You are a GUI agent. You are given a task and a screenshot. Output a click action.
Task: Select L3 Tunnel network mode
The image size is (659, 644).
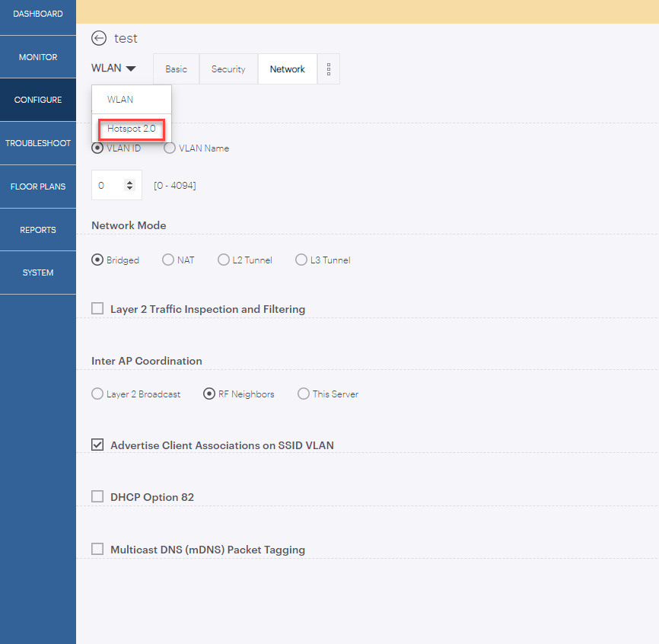click(301, 260)
